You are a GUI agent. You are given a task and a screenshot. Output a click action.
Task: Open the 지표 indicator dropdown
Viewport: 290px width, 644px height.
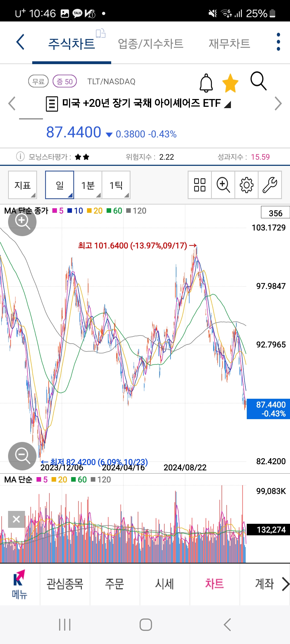[23, 185]
